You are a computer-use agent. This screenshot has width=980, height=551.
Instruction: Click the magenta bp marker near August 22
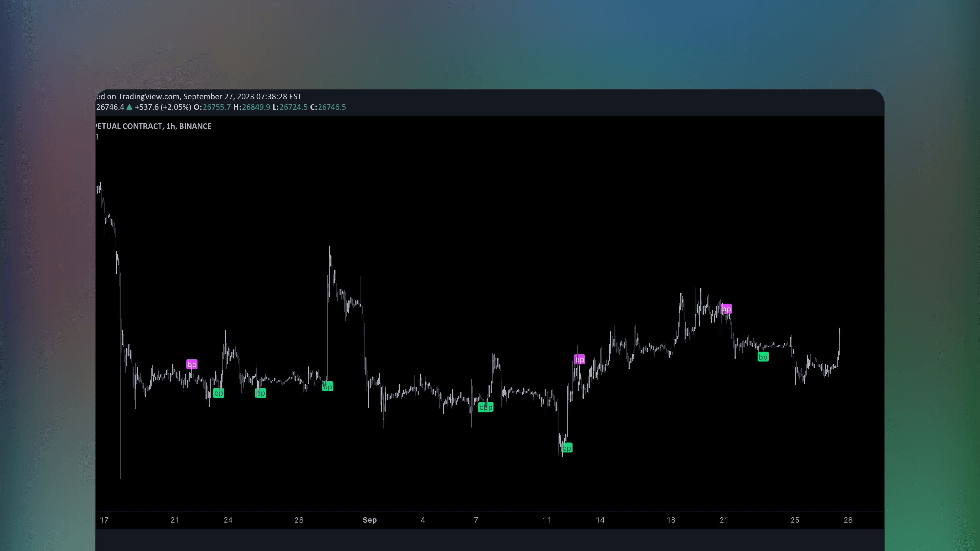[x=192, y=364]
